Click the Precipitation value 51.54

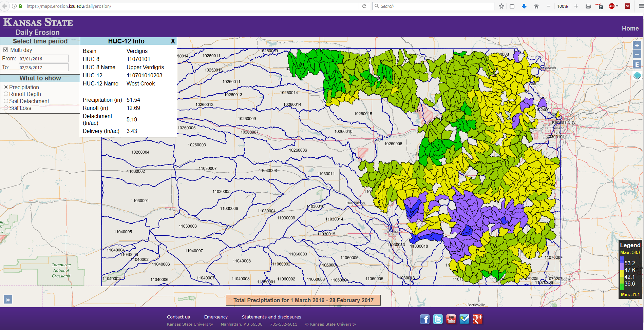tap(133, 100)
